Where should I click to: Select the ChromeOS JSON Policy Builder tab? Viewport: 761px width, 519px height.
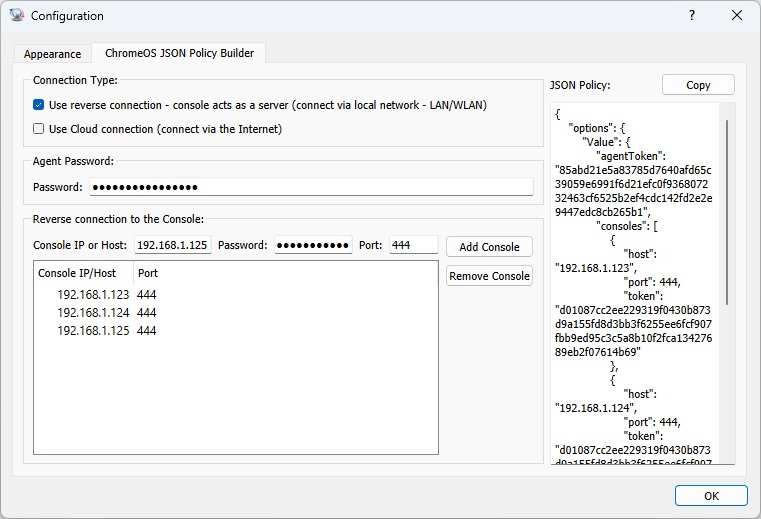click(179, 53)
